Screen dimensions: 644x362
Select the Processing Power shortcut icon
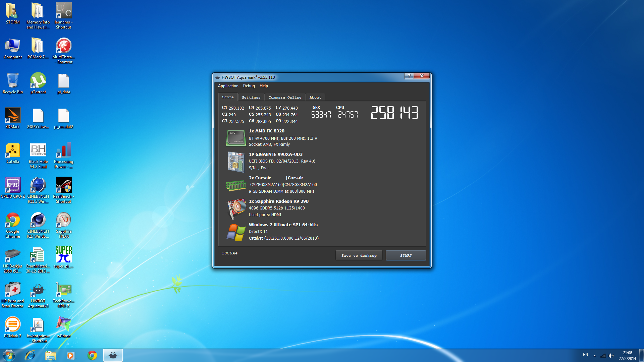[x=63, y=155]
